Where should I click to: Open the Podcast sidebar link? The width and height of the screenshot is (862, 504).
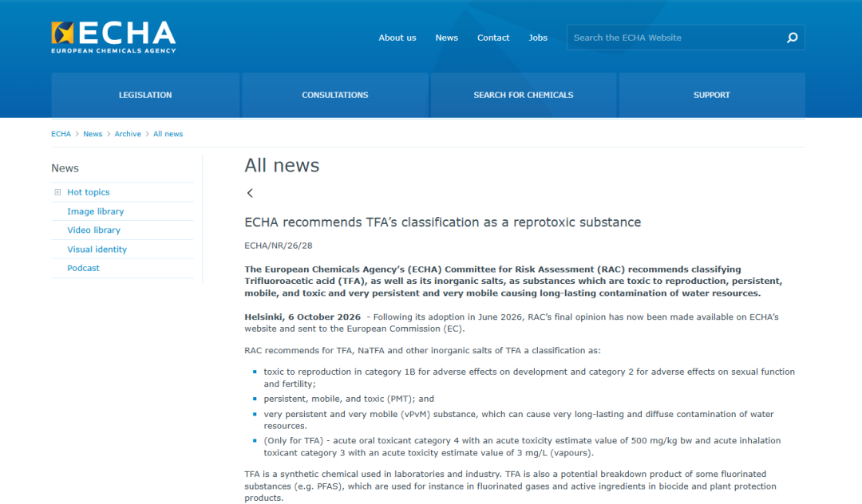[x=84, y=268]
